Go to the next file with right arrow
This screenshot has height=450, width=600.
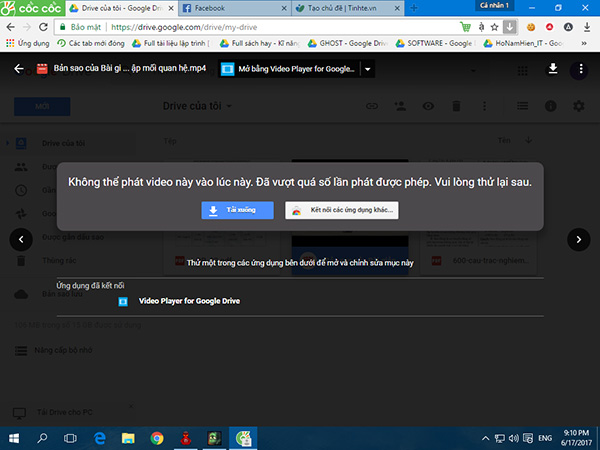click(578, 239)
